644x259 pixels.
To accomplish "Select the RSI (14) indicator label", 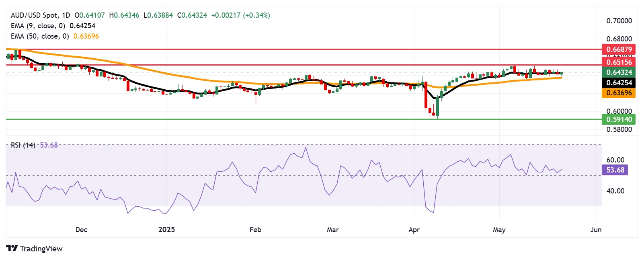I will pyautogui.click(x=23, y=145).
